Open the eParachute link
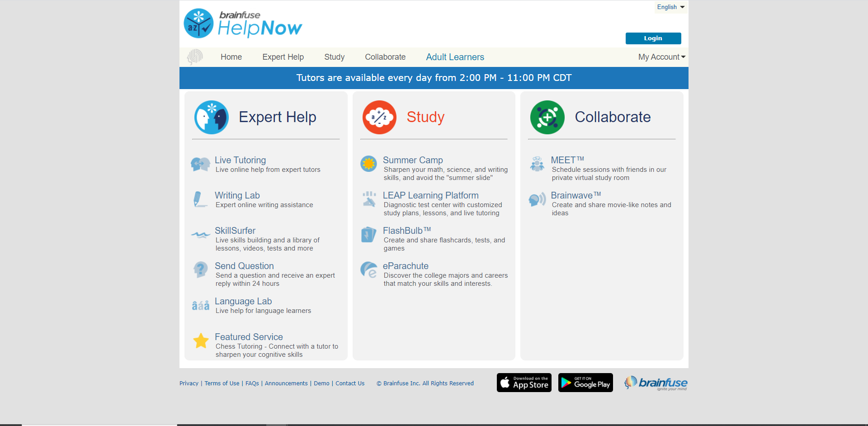This screenshot has height=426, width=868. click(406, 266)
